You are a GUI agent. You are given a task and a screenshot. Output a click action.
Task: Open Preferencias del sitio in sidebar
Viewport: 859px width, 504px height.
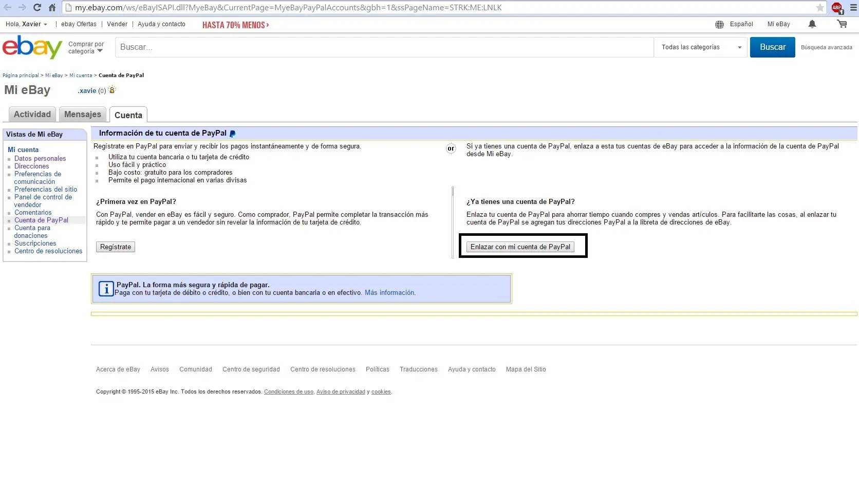click(46, 190)
